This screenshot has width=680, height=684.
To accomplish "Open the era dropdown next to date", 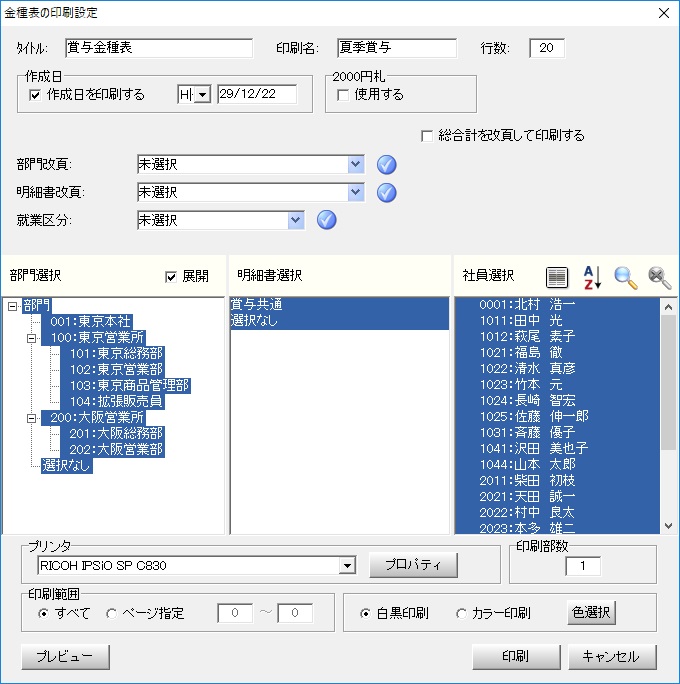I will 202,95.
